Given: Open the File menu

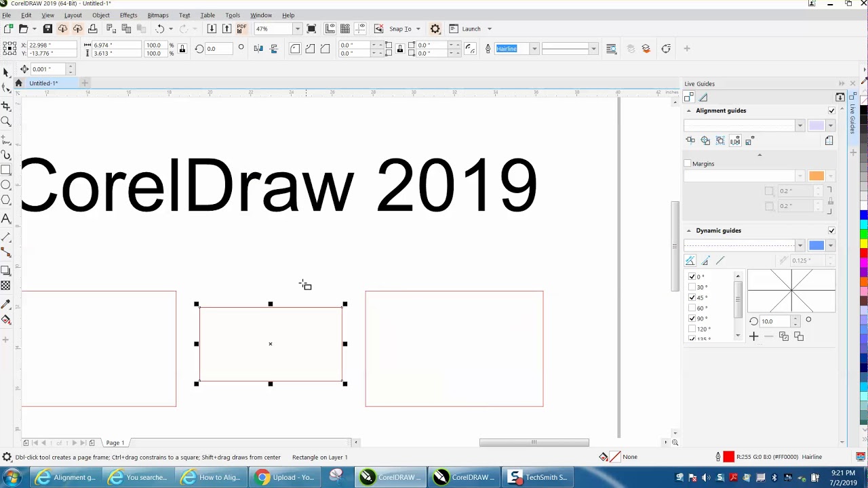Looking at the screenshot, I should point(6,15).
